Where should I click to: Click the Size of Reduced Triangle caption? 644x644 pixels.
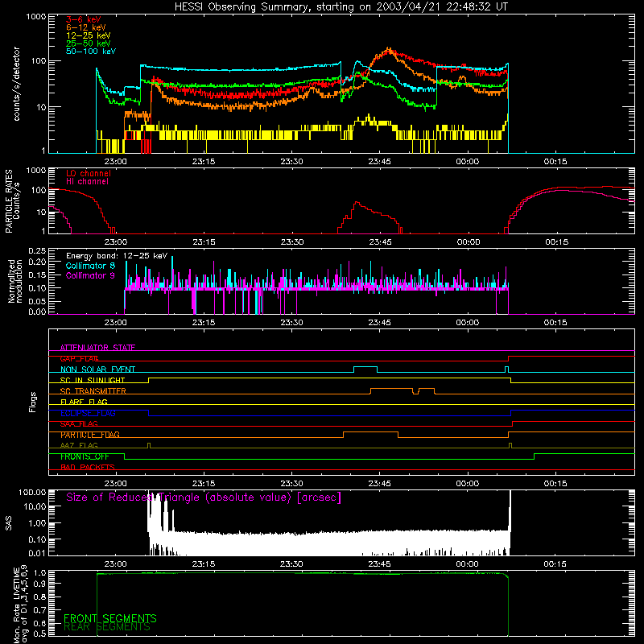coord(204,497)
